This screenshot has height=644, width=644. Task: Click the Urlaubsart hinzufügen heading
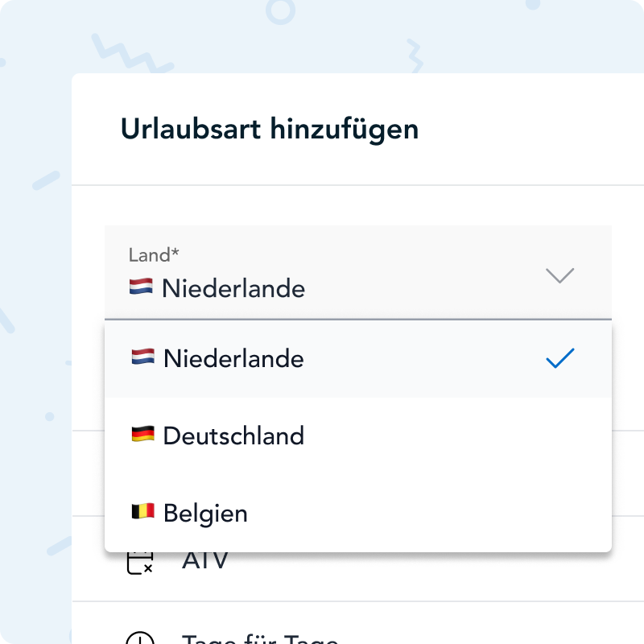point(270,129)
